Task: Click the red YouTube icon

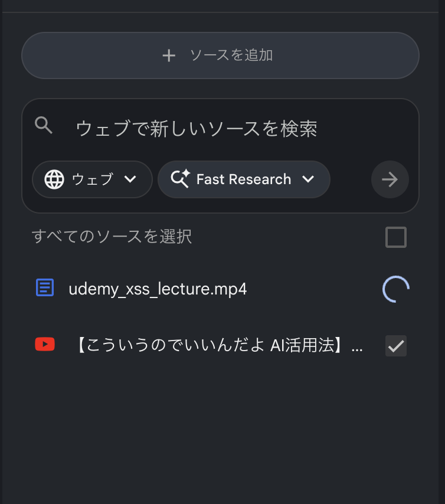Action: (45, 345)
